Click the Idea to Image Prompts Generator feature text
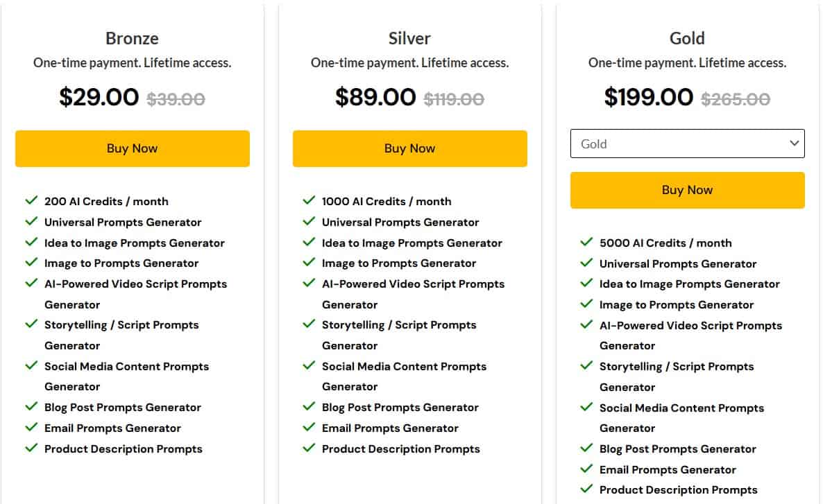The height and width of the screenshot is (504, 823). tap(134, 243)
